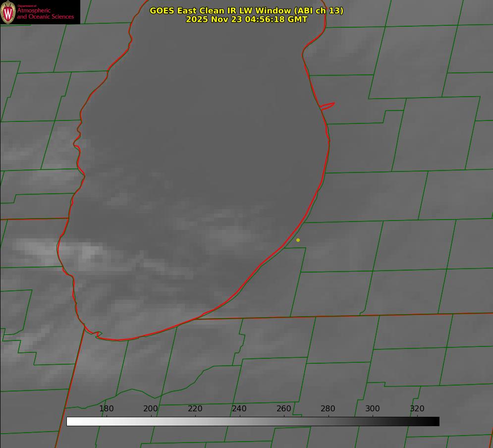Click the 300 colorbar tick label
493x448 pixels.
tap(373, 409)
